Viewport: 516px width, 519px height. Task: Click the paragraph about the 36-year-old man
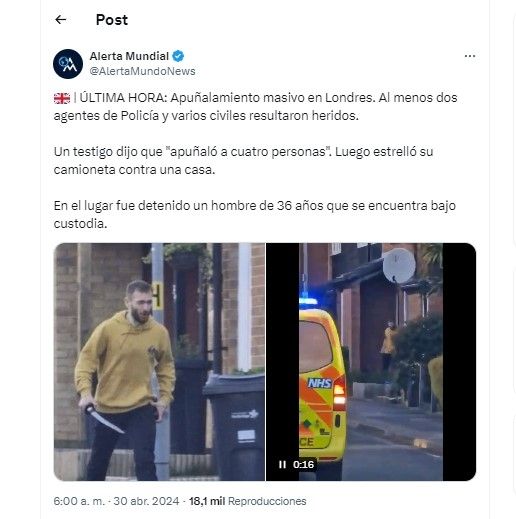(255, 214)
